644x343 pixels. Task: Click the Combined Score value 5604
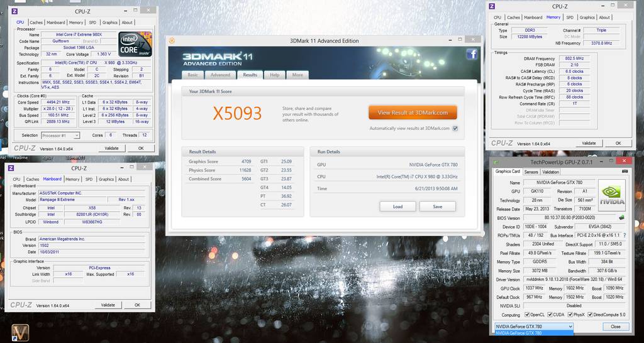(x=247, y=179)
